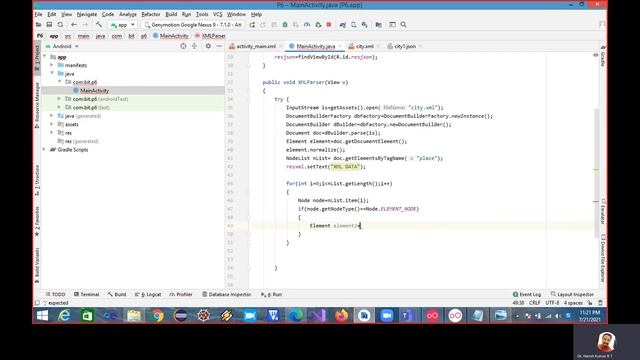640x360 pixels.
Task: Click the red Stop button icon
Action: (329, 25)
